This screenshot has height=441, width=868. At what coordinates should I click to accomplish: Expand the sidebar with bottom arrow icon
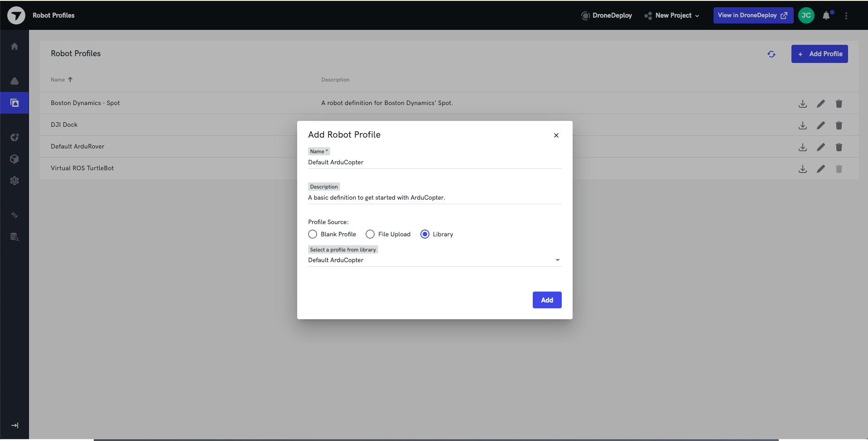tap(14, 425)
